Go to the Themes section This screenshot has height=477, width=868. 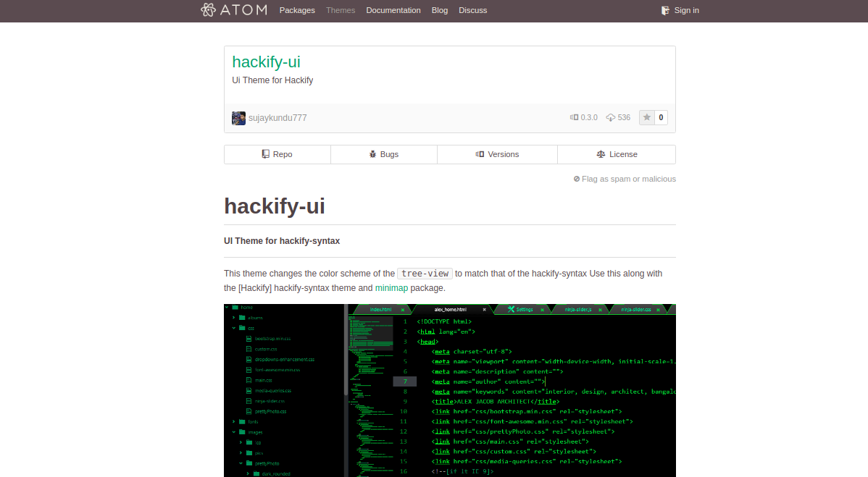point(341,10)
